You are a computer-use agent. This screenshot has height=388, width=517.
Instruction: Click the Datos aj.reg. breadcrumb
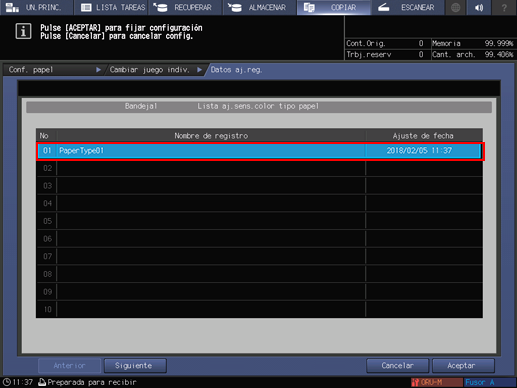click(236, 70)
